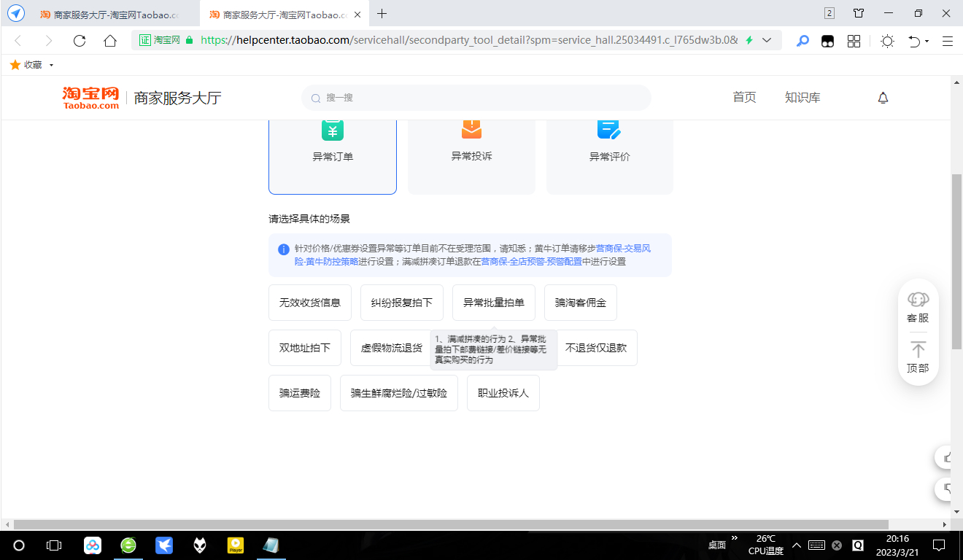Click the blue bird app on taskbar
963x560 pixels.
pyautogui.click(x=164, y=545)
